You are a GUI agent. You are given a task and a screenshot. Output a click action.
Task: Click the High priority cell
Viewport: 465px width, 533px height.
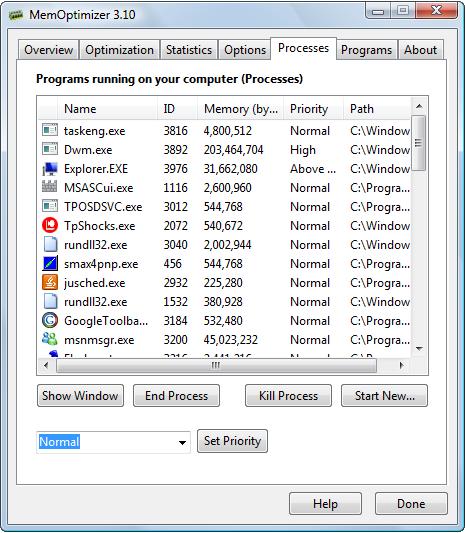[303, 150]
